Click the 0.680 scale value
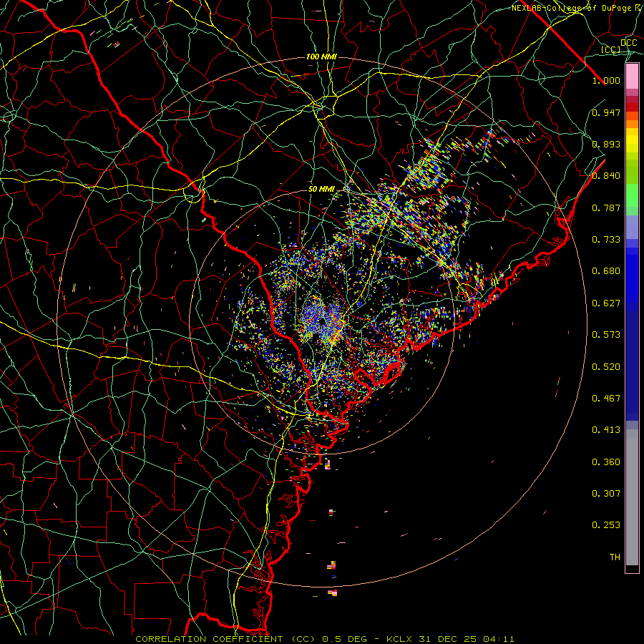 (606, 271)
